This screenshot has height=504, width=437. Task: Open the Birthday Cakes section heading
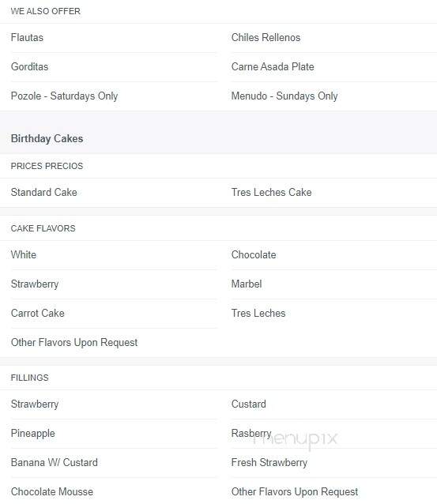point(47,139)
